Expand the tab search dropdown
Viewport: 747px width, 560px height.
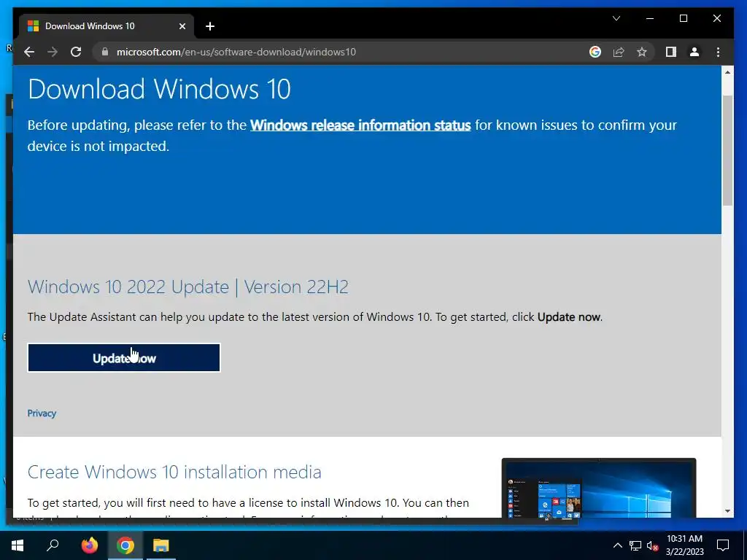pos(616,18)
